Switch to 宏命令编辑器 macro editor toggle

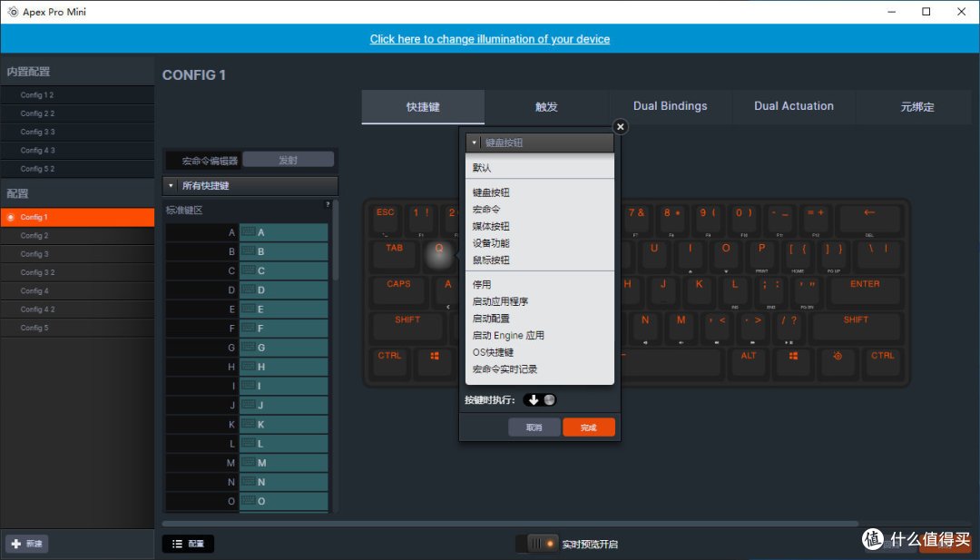pyautogui.click(x=204, y=161)
